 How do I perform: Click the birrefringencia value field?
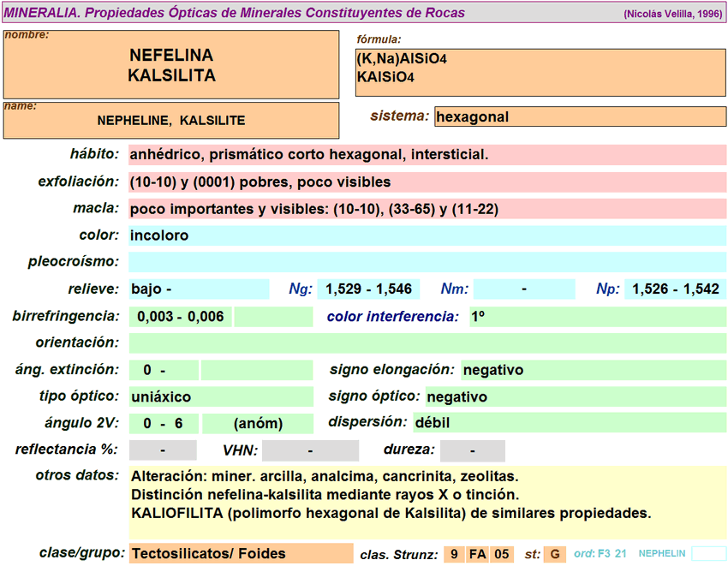181,317
